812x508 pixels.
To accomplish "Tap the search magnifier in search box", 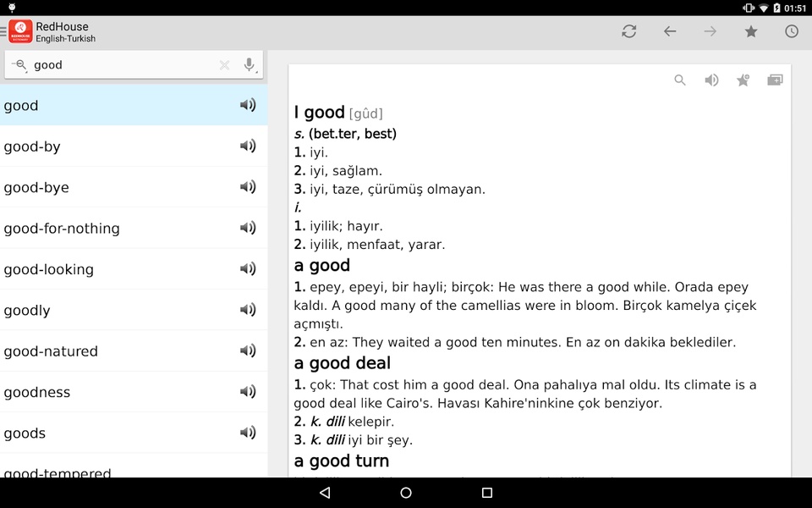I will [19, 65].
